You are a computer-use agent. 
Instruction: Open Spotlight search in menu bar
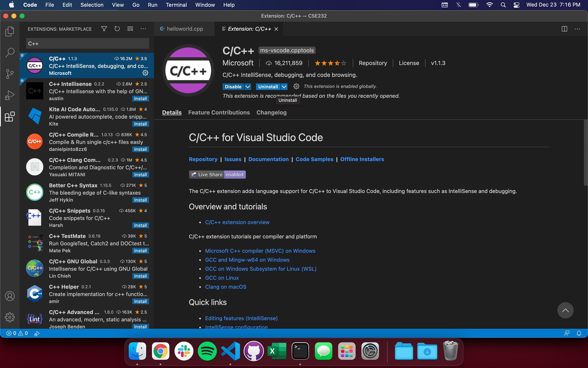[503, 5]
